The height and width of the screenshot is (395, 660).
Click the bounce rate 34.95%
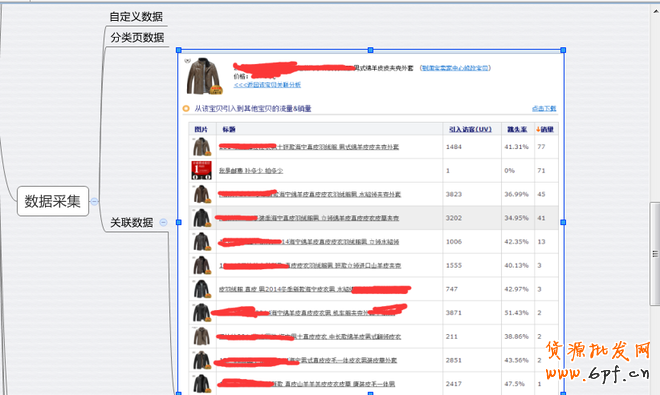[x=516, y=218]
